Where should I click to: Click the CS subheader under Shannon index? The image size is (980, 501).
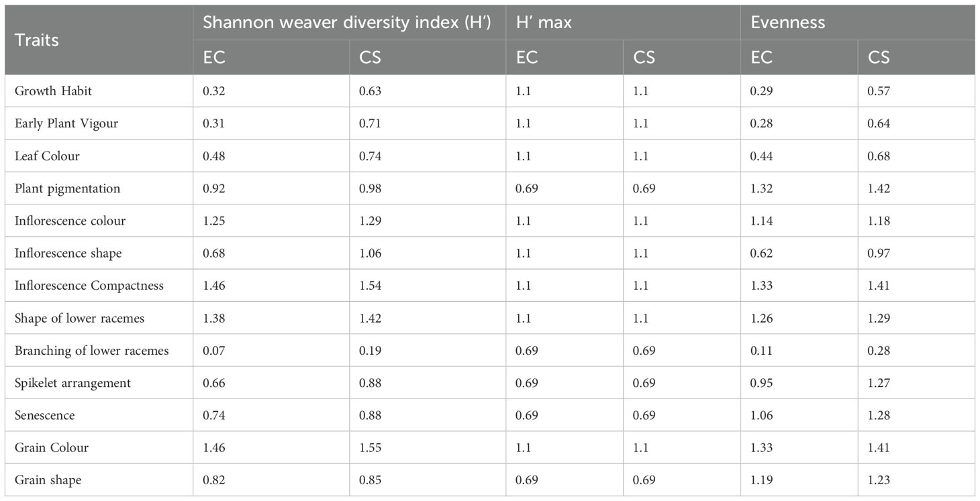click(370, 57)
